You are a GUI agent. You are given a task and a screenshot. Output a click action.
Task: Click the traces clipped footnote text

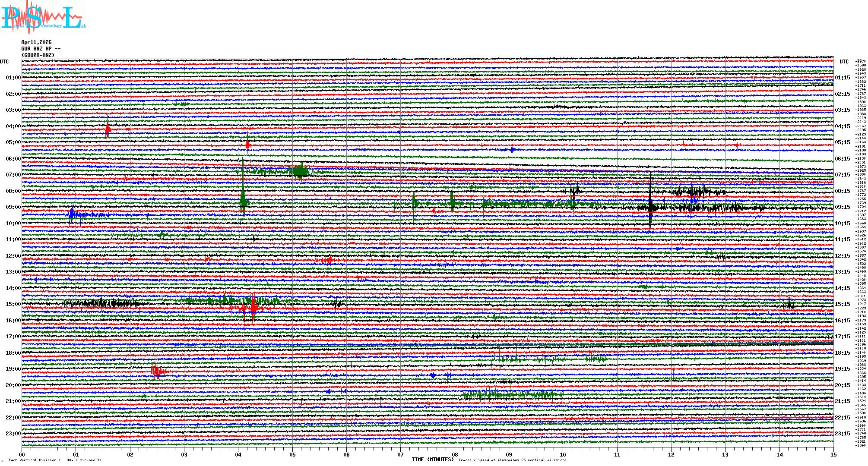(512, 460)
